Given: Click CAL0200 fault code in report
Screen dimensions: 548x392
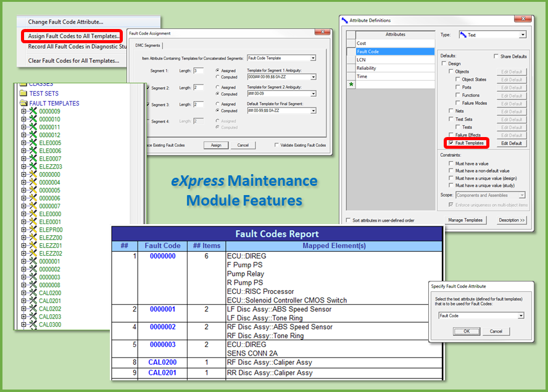Looking at the screenshot, I should pos(162,362).
